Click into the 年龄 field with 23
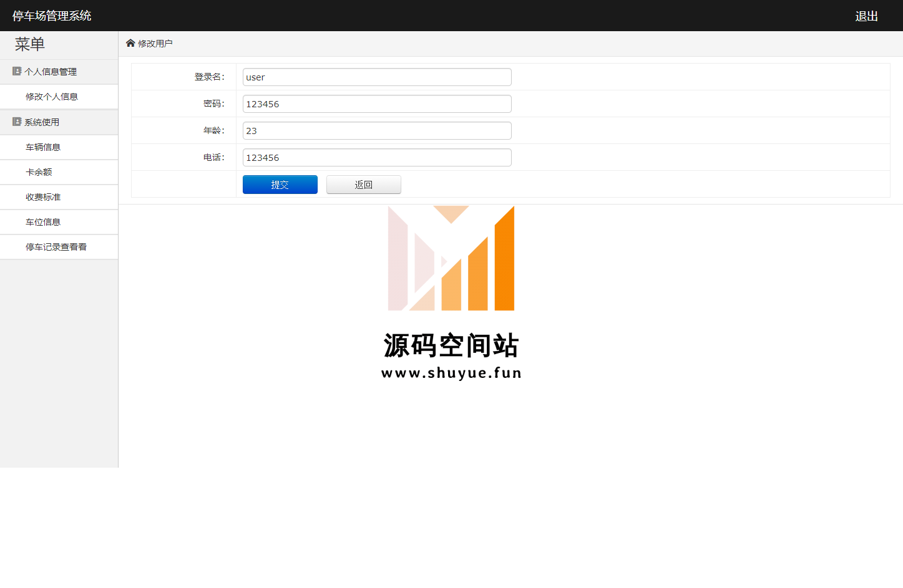 click(x=377, y=131)
